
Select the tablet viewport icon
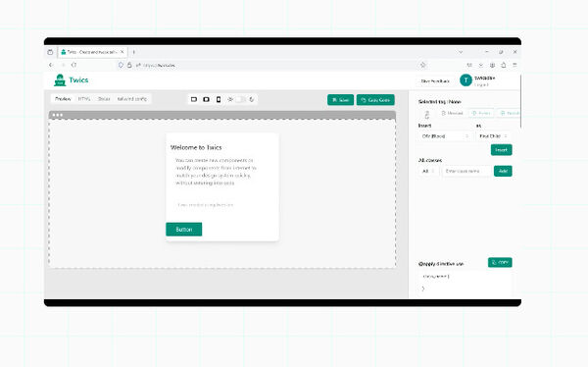206,99
